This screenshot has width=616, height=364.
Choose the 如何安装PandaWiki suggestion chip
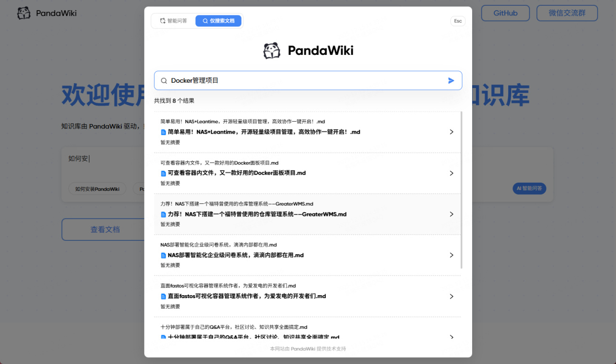(97, 189)
